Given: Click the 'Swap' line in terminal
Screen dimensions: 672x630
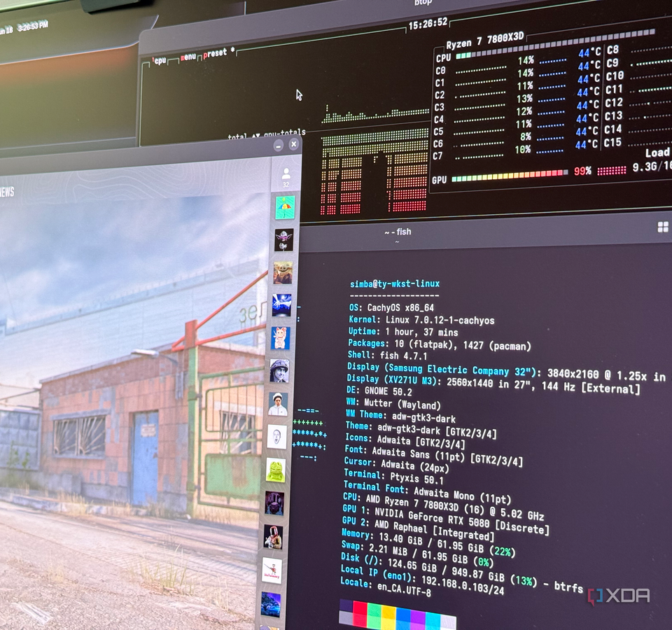Looking at the screenshot, I should tap(417, 555).
